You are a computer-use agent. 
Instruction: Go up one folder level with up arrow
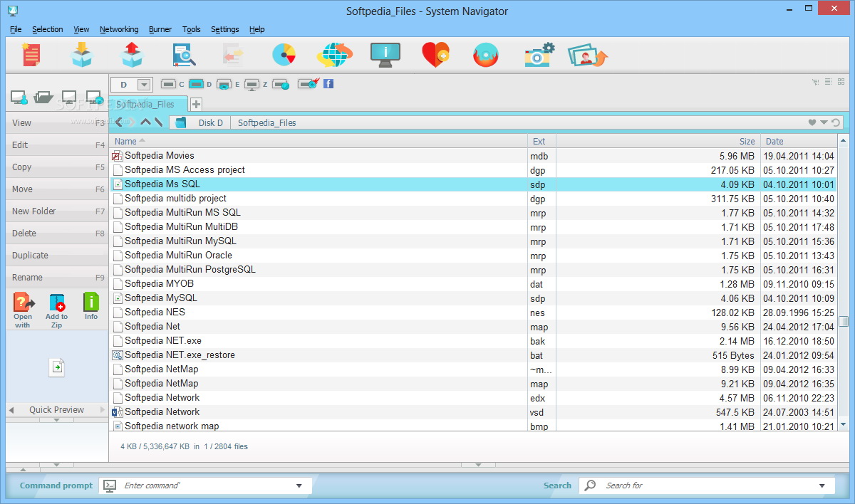coord(145,122)
